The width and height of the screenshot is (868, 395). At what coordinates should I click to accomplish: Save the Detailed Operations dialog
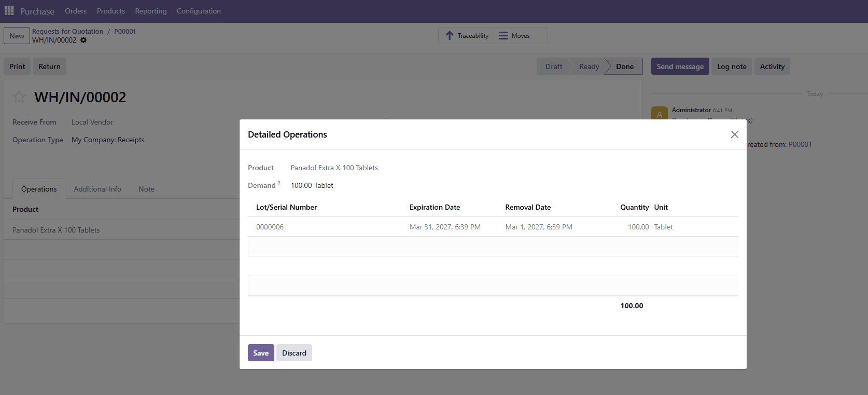coord(261,353)
